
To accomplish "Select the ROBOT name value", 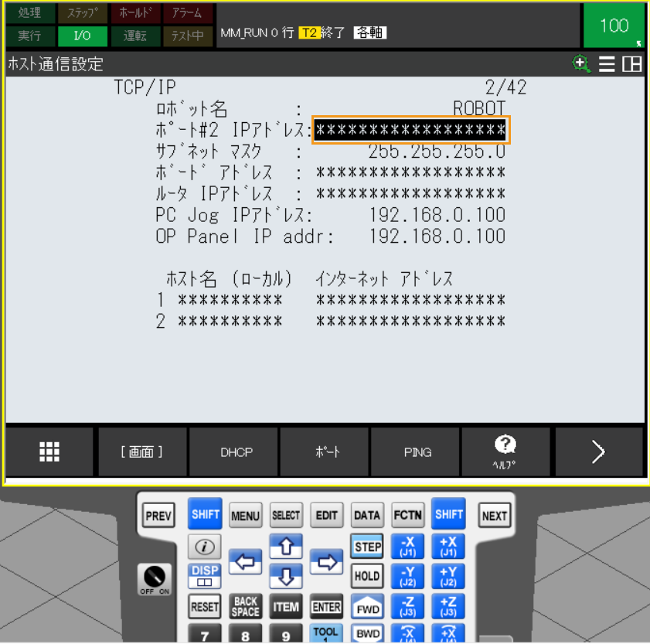I will tap(478, 109).
